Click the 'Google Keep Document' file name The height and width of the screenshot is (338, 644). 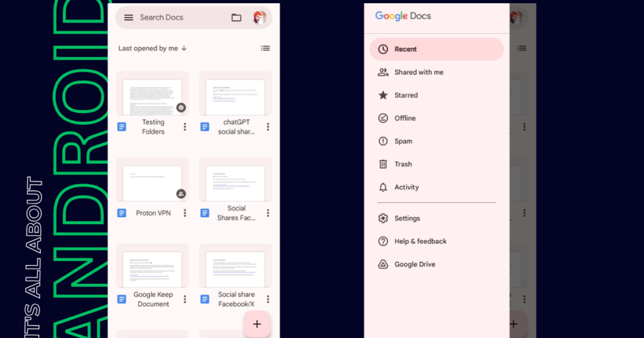coord(153,299)
